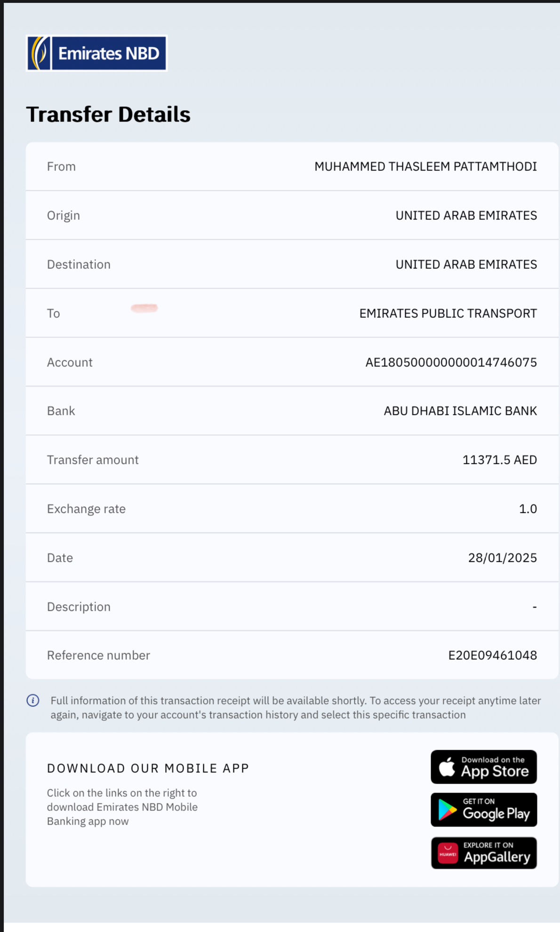Open the Huawei AppGallery badge
Viewport: 560px width, 932px height.
click(x=484, y=853)
